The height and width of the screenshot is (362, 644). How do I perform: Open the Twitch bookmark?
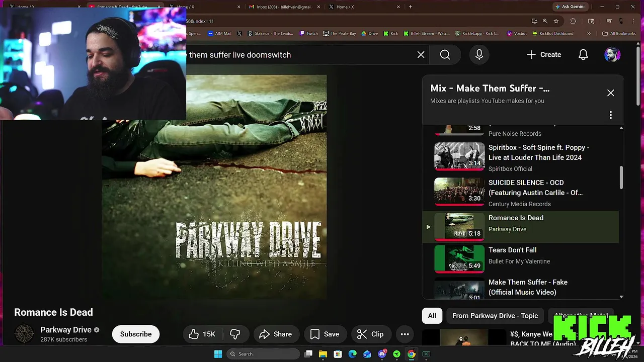pos(308,34)
